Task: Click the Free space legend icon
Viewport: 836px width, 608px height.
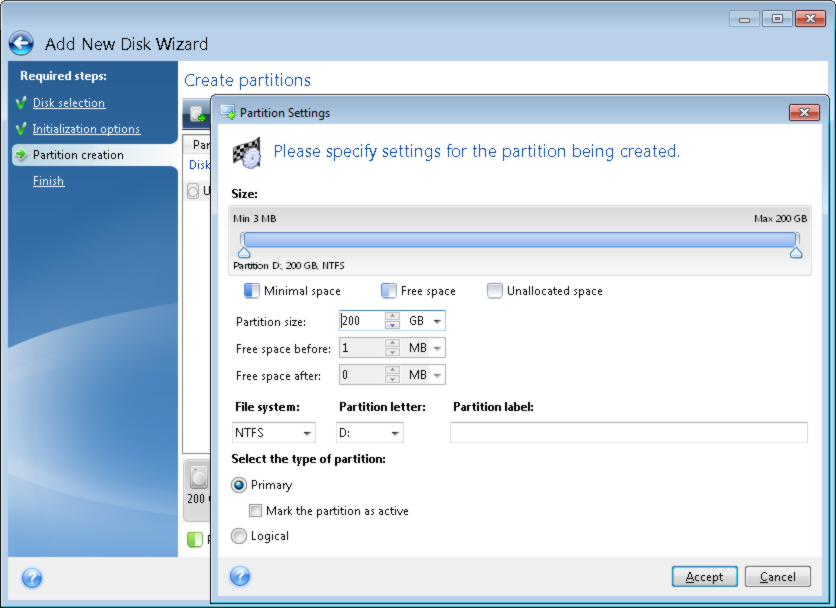Action: pos(388,291)
